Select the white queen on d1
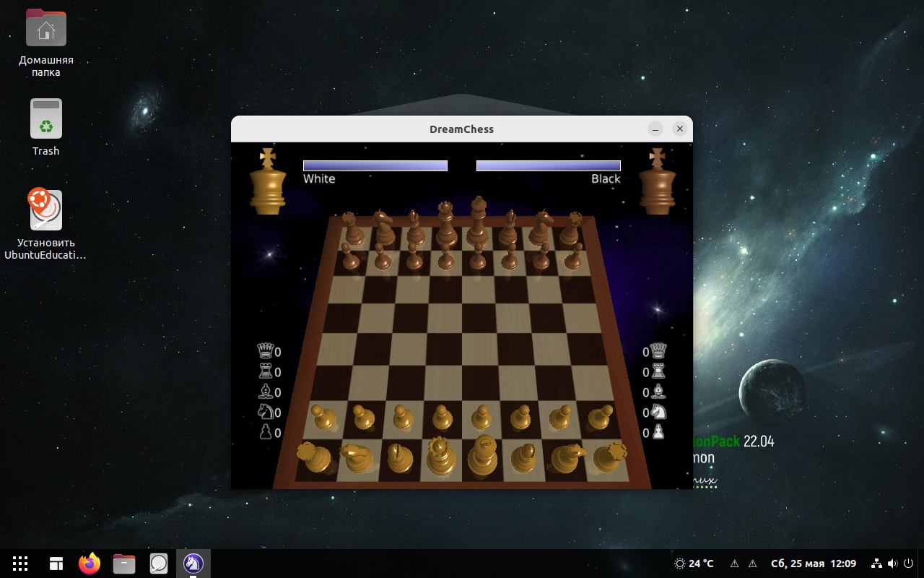924x578 pixels. [440, 456]
